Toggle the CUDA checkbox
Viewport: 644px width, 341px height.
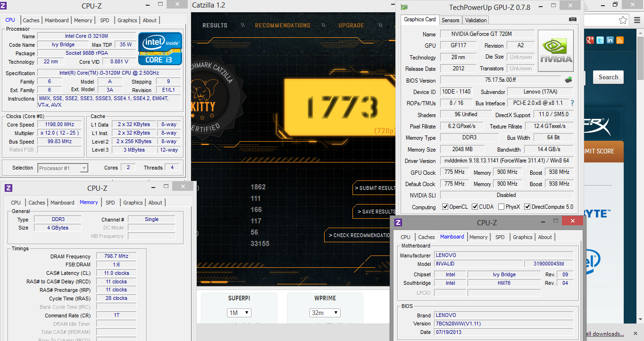pos(475,207)
